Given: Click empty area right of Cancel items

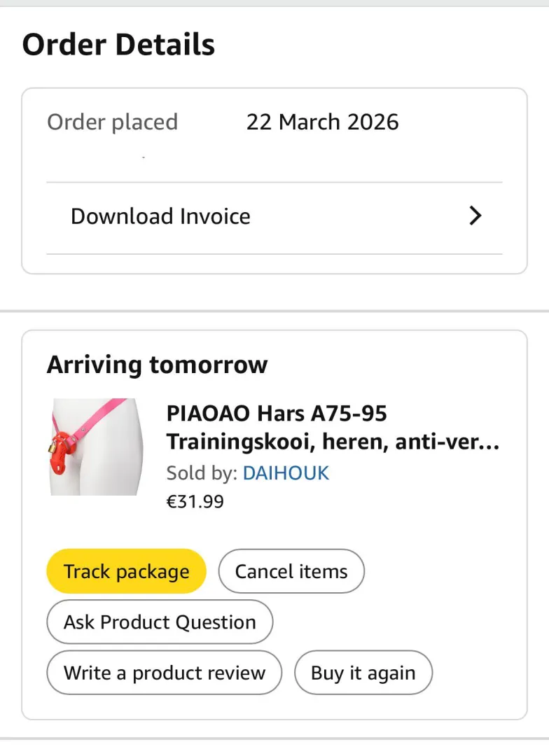Looking at the screenshot, I should pyautogui.click(x=441, y=571).
